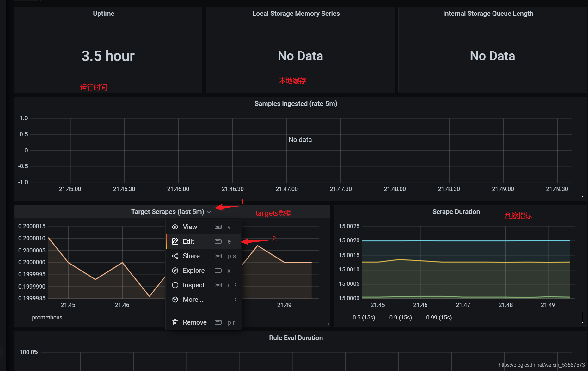Click the eye icon next to View
The width and height of the screenshot is (588, 371).
[x=175, y=227]
